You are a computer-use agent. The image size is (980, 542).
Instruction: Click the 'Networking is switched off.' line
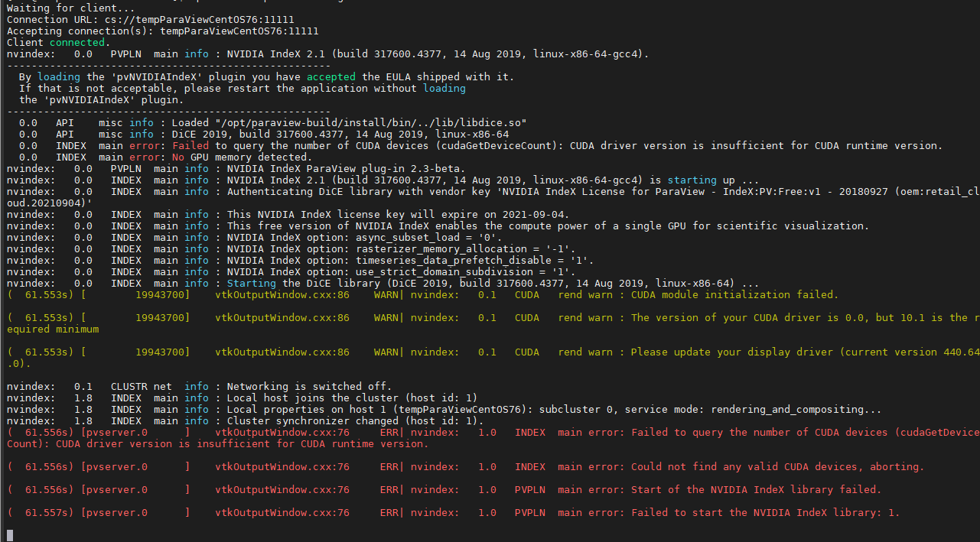click(200, 386)
